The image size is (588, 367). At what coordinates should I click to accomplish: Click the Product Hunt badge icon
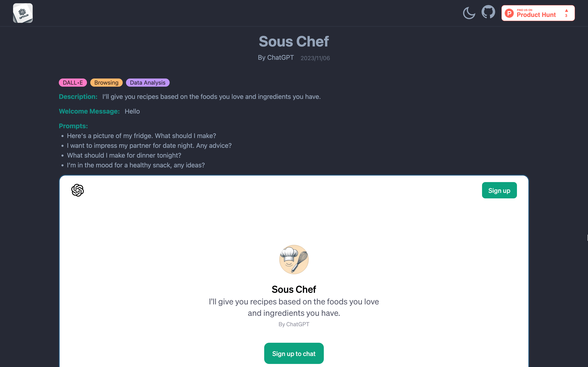click(x=538, y=13)
